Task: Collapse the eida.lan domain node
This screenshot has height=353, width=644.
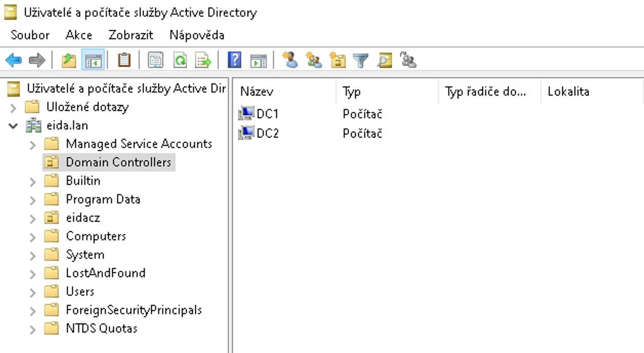Action: tap(14, 126)
